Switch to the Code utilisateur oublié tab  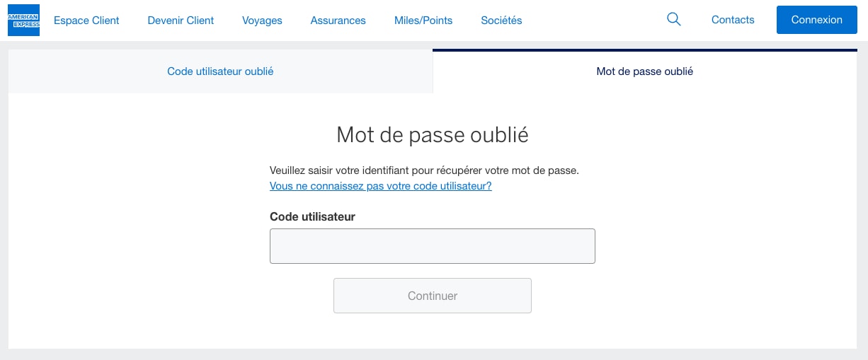pos(220,71)
